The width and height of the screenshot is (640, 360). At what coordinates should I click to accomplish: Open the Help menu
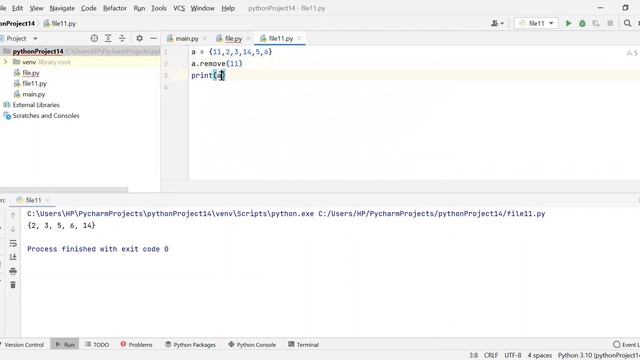pos(228,8)
